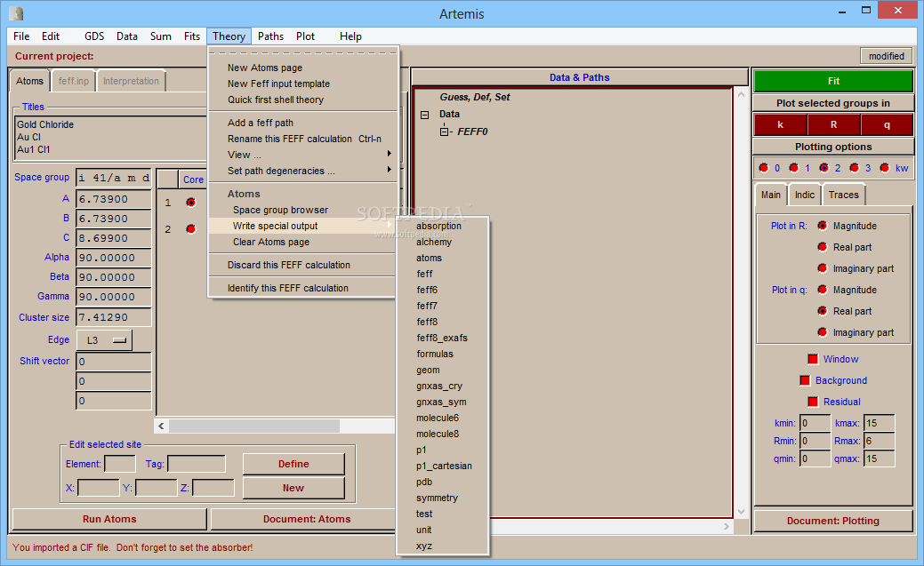Click left arrow of site list scrollbar
This screenshot has width=924, height=566.
(x=162, y=426)
